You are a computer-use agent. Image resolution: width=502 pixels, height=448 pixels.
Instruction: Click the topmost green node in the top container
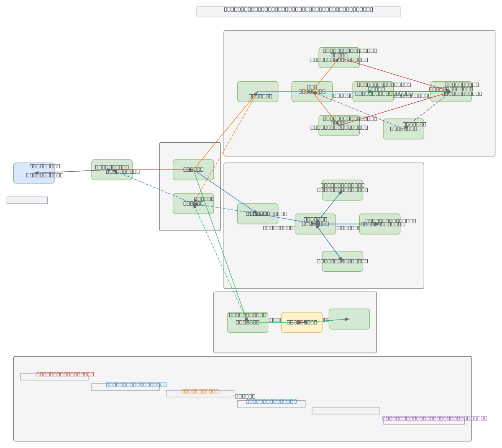tap(339, 58)
